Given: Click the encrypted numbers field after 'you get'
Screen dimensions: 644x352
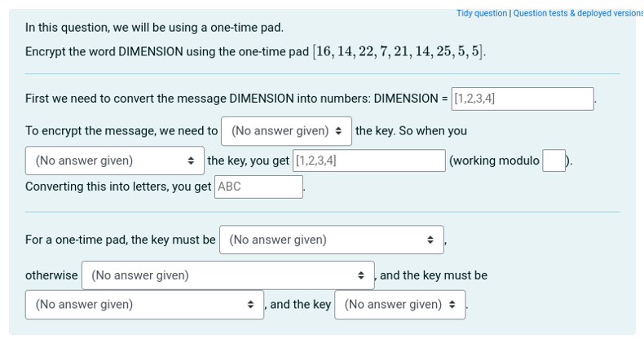Looking at the screenshot, I should pyautogui.click(x=368, y=161).
